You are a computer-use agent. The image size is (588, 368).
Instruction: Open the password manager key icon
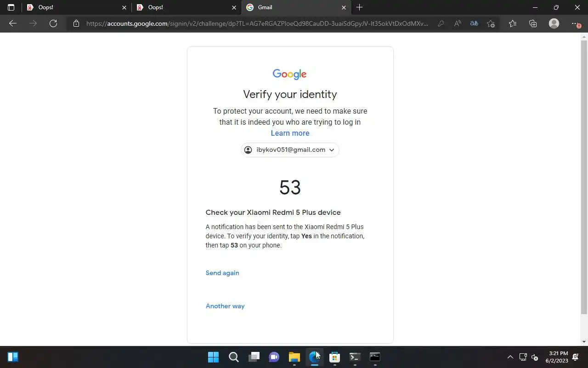441,23
